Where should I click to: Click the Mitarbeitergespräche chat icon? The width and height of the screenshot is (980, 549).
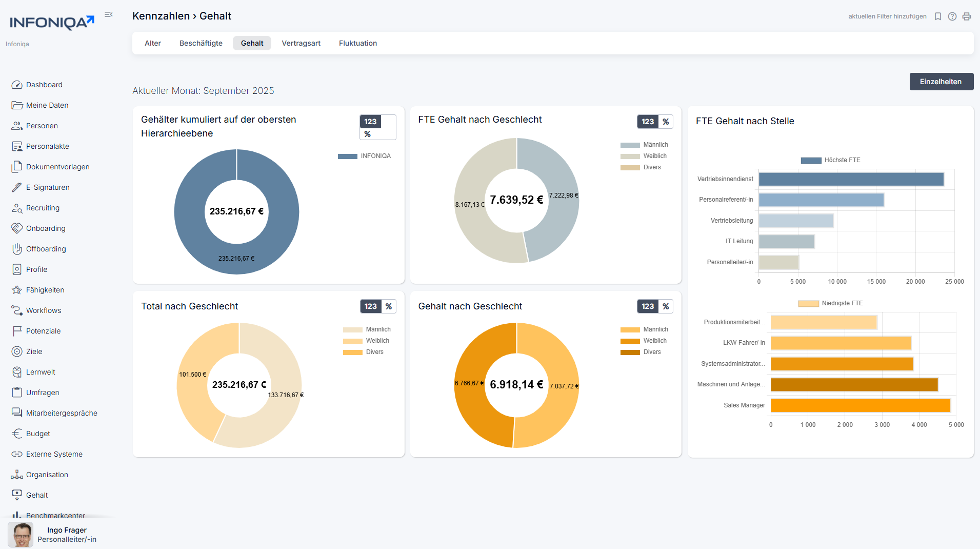click(x=17, y=413)
